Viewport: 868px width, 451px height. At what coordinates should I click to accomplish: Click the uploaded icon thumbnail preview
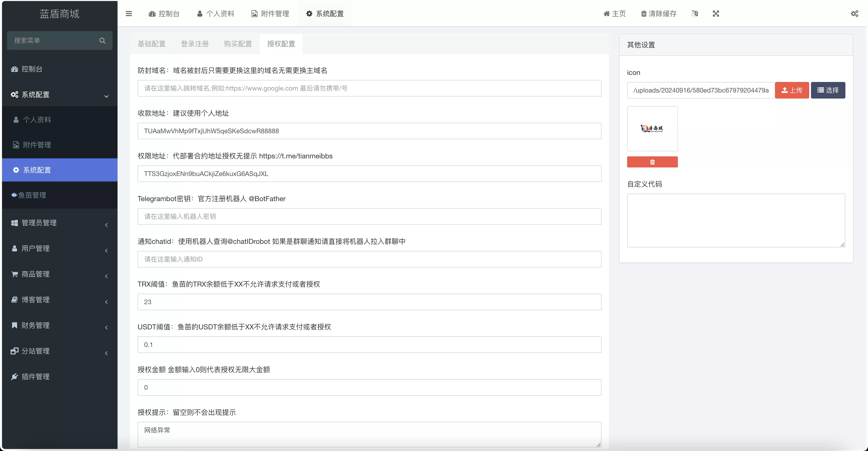(x=652, y=128)
